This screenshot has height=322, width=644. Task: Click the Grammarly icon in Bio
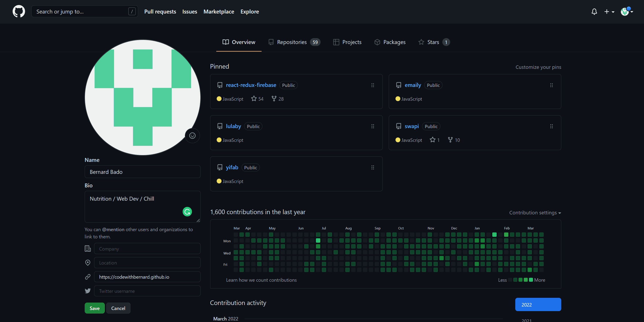point(187,212)
